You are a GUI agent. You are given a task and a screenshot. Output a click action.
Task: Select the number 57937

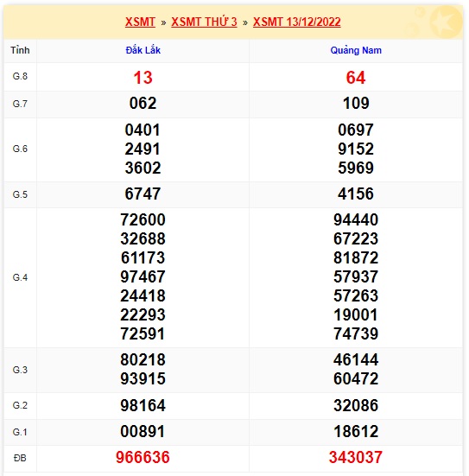(x=356, y=276)
